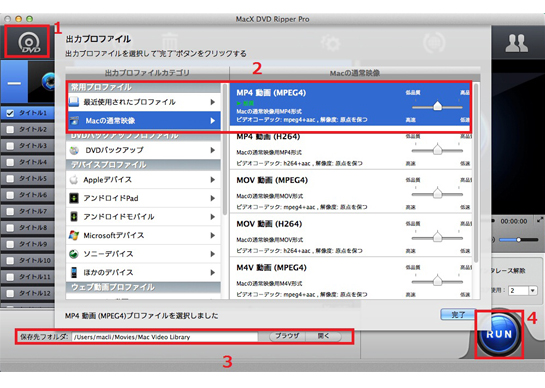Expand the Microsoftデバイス category arrow
The width and height of the screenshot is (545, 388).
tap(212, 235)
